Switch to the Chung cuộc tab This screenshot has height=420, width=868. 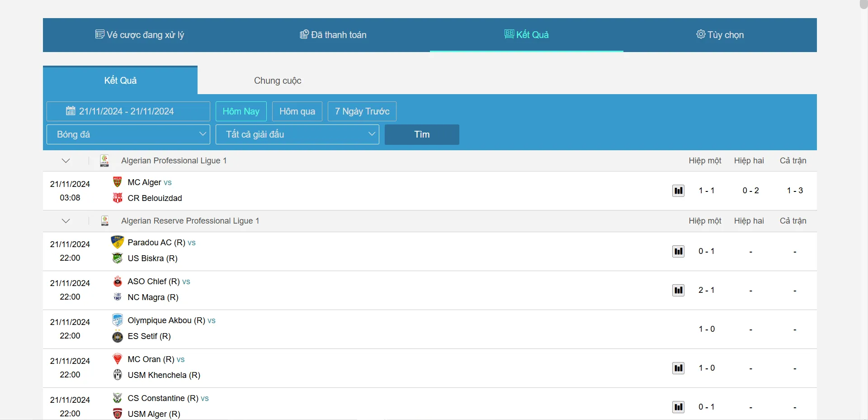click(x=277, y=81)
